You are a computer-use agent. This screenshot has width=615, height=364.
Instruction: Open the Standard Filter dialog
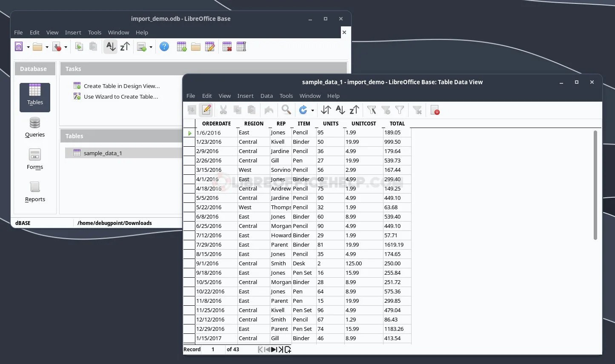[400, 110]
